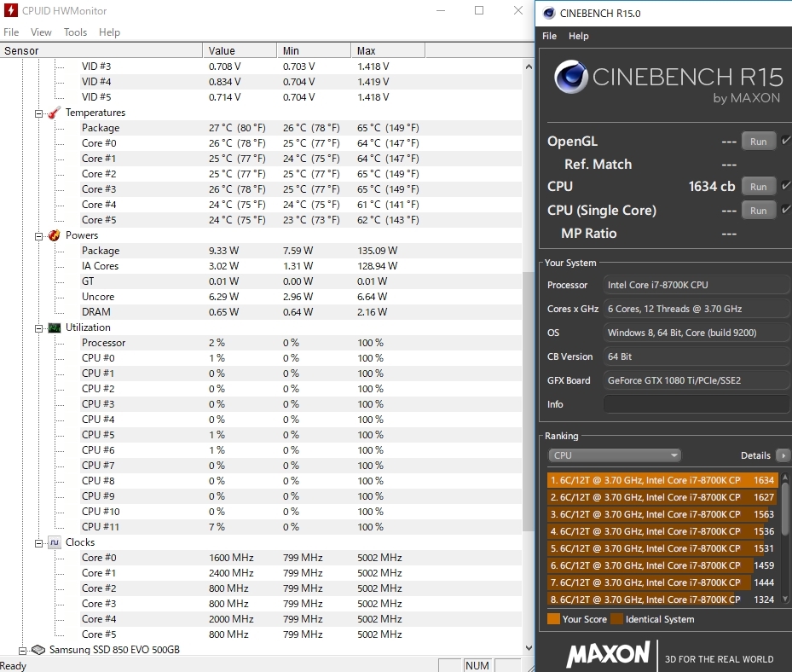
Task: Expand the ranking Details arrow
Action: 783,455
